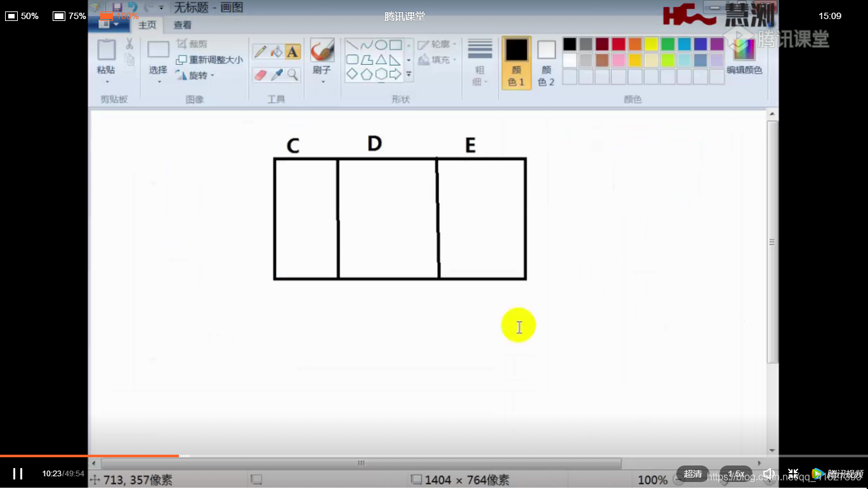Switch to 颜色2 as active color
This screenshot has width=868, height=489.
click(x=545, y=57)
